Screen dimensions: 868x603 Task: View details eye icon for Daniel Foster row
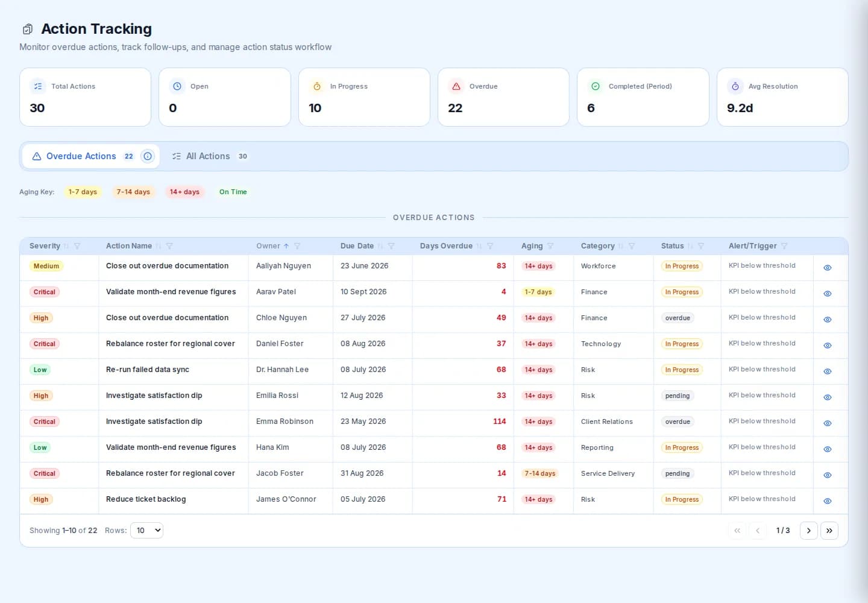[x=828, y=346]
